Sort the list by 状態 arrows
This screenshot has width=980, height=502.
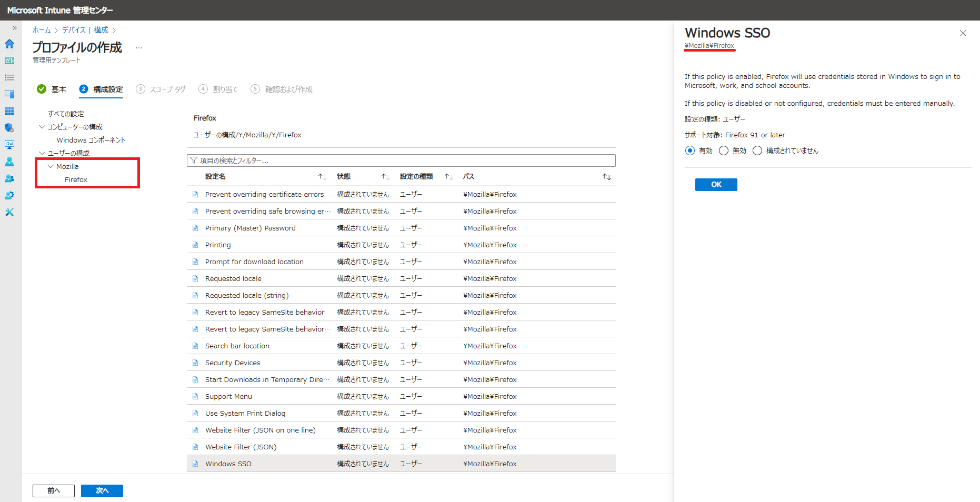coord(385,177)
